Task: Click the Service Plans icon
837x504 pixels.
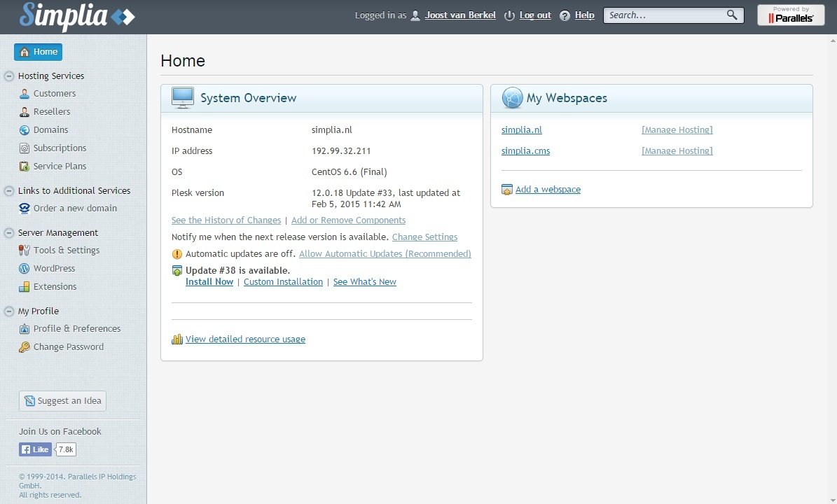Action: 24,167
